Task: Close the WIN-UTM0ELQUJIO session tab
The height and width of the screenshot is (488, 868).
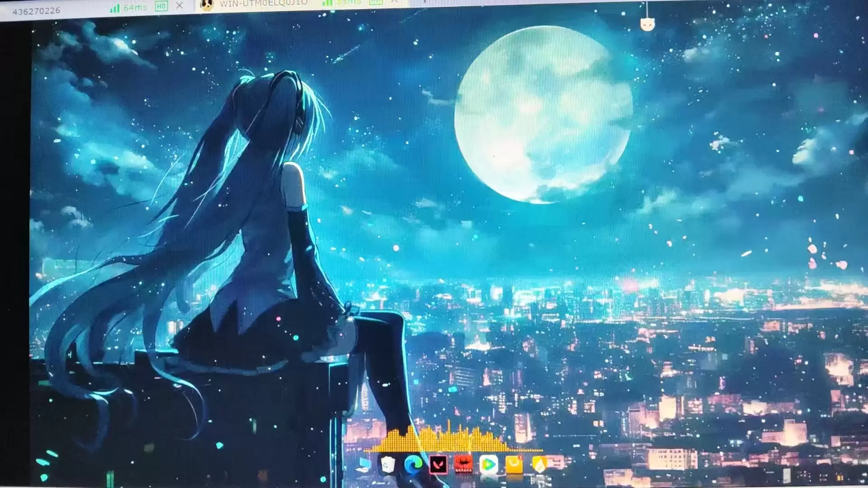Action: pos(395,2)
